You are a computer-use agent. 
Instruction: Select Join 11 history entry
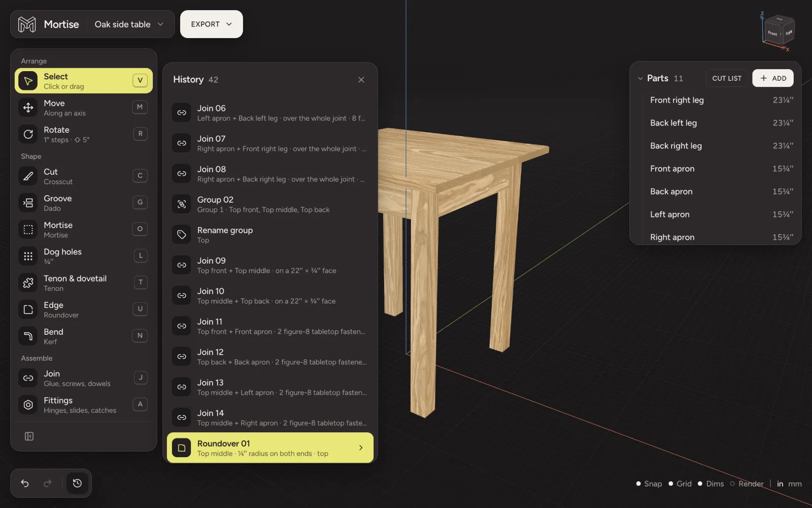tap(270, 326)
